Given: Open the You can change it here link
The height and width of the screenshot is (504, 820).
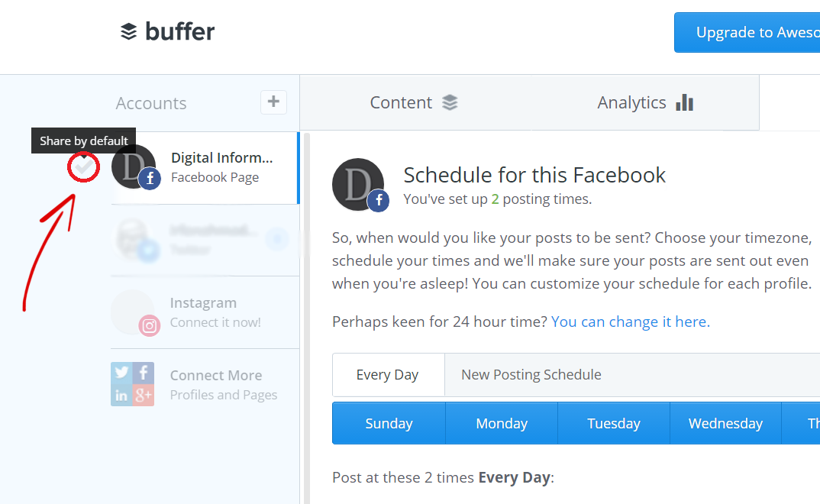Looking at the screenshot, I should 630,321.
